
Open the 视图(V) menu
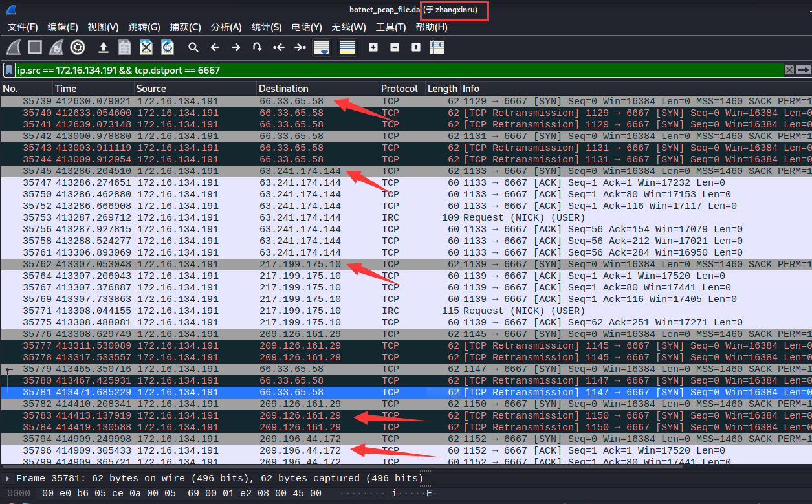coord(103,27)
